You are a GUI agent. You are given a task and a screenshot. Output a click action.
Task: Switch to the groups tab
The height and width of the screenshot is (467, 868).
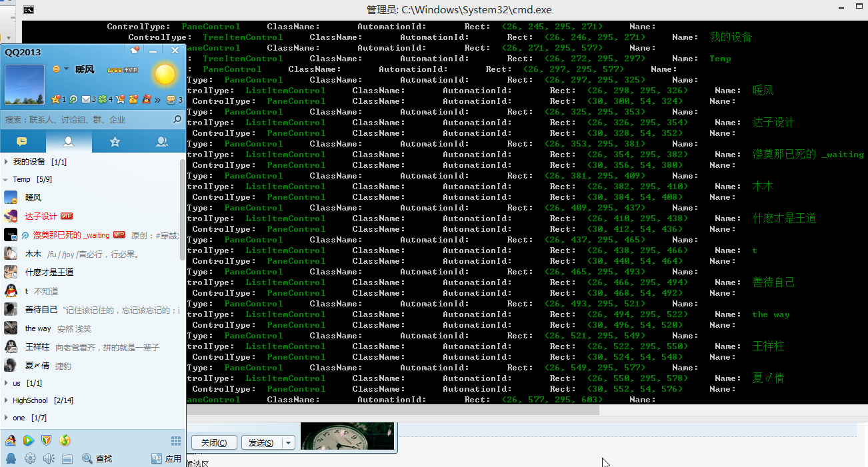click(161, 142)
